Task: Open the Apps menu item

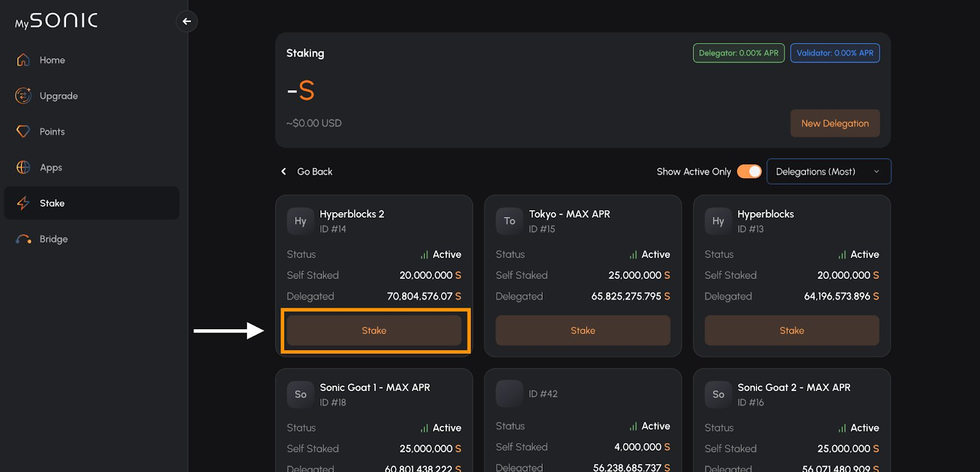Action: click(51, 167)
